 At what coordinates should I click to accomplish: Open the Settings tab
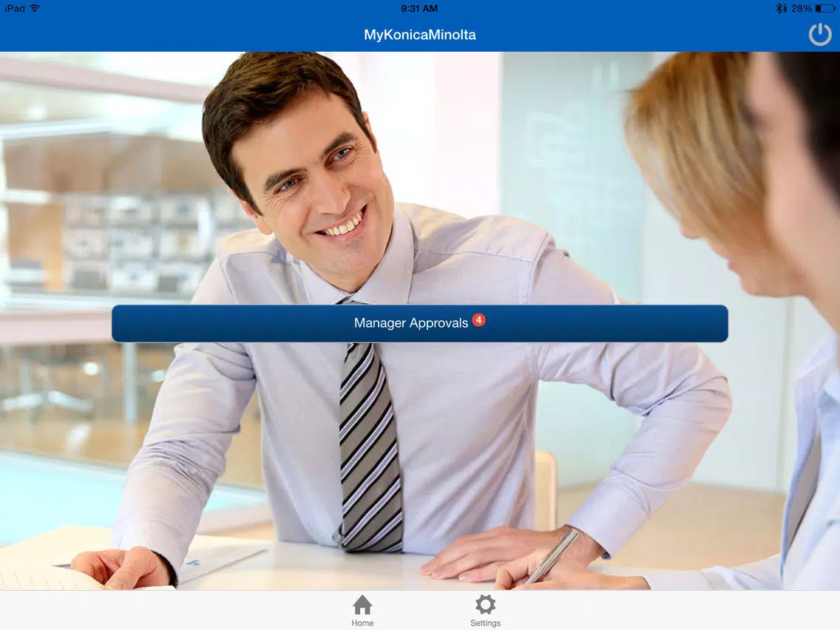point(485,611)
